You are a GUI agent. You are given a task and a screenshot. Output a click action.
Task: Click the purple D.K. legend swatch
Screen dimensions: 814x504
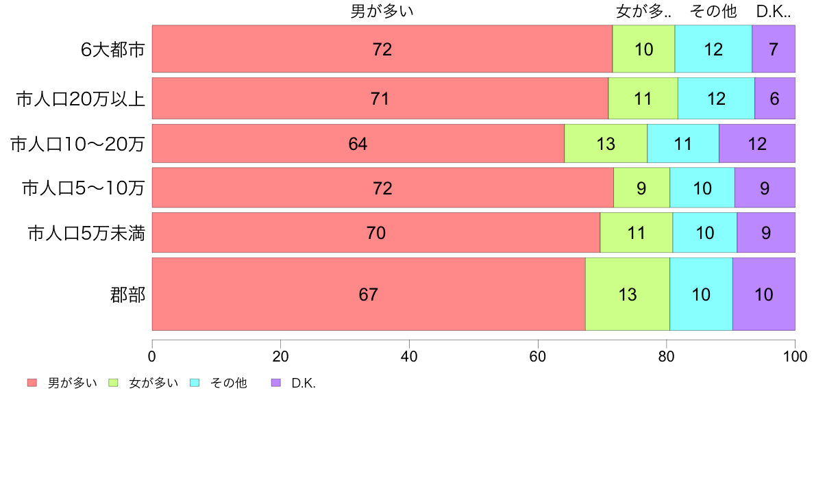[x=276, y=383]
